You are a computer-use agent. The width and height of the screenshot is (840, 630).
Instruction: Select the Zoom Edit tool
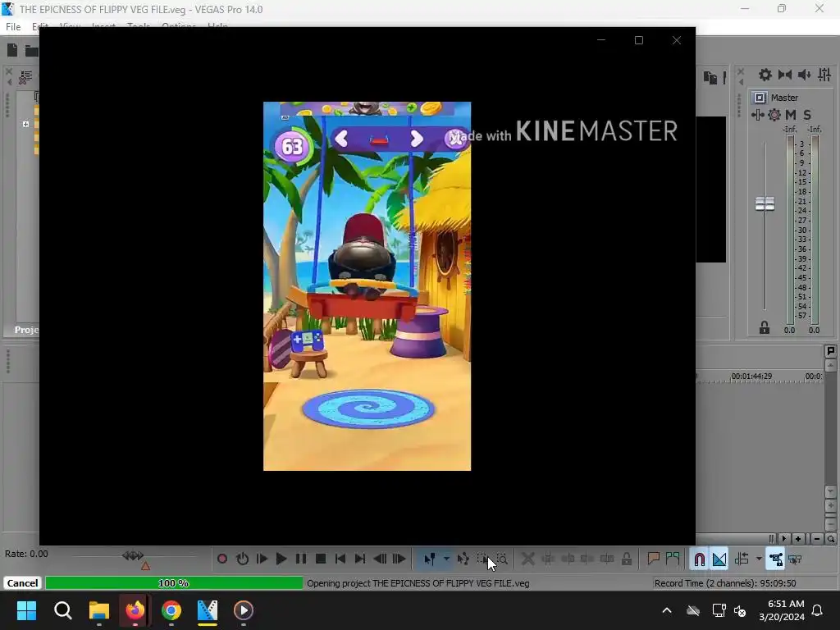point(502,559)
